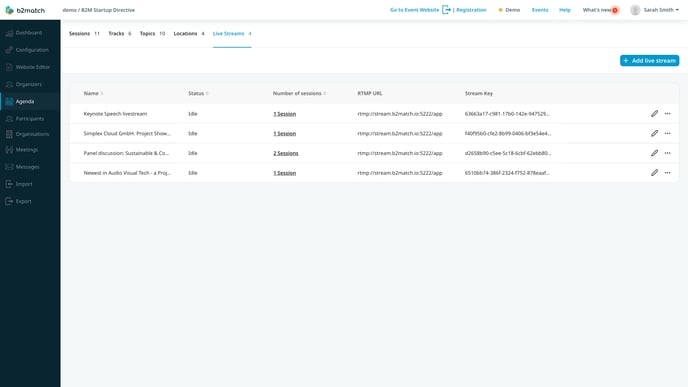Click RTMP URL of Keynote Speech row
The image size is (688, 387).
400,114
